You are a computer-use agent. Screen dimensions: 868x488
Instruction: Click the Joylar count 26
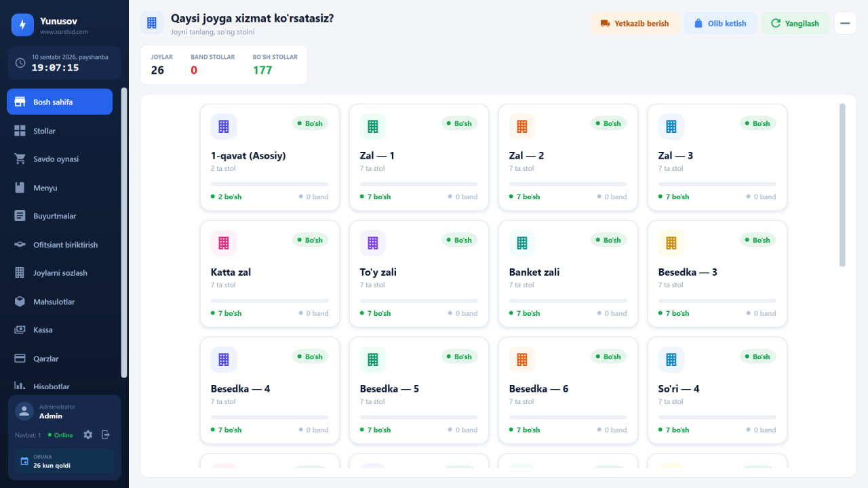click(x=157, y=70)
